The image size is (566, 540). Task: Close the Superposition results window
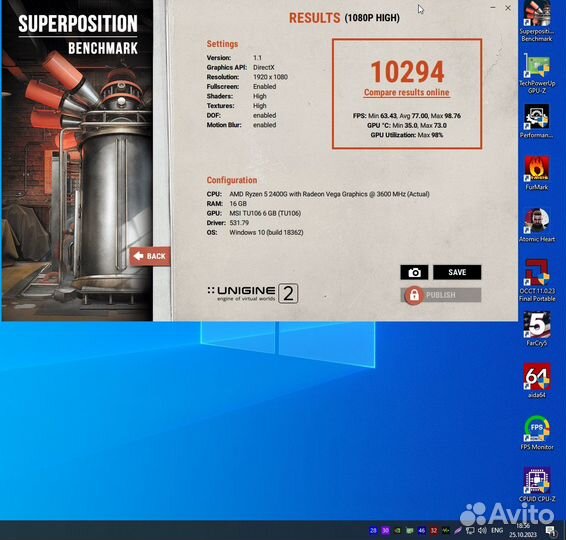pos(508,8)
